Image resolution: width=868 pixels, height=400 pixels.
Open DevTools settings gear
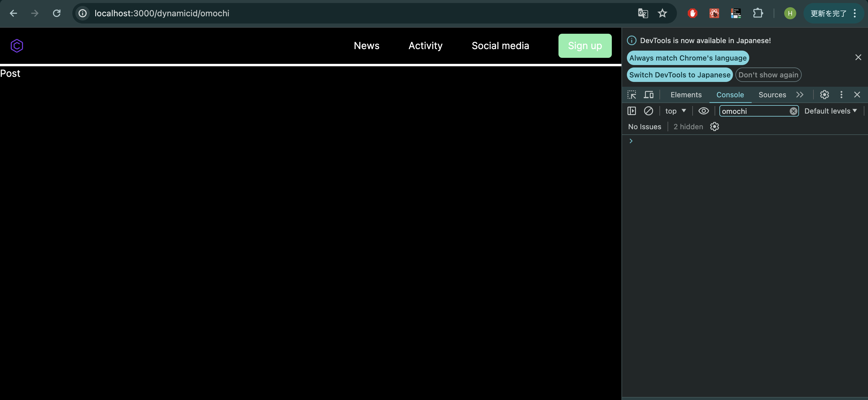[824, 95]
